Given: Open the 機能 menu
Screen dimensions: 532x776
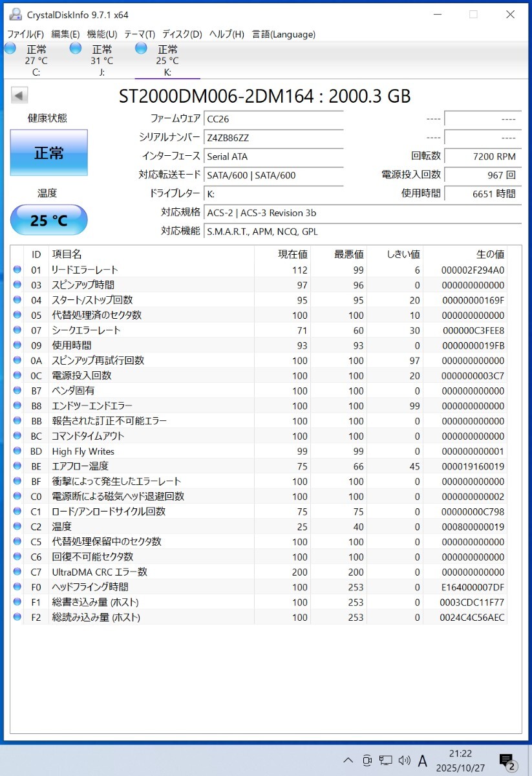Looking at the screenshot, I should pos(101,34).
